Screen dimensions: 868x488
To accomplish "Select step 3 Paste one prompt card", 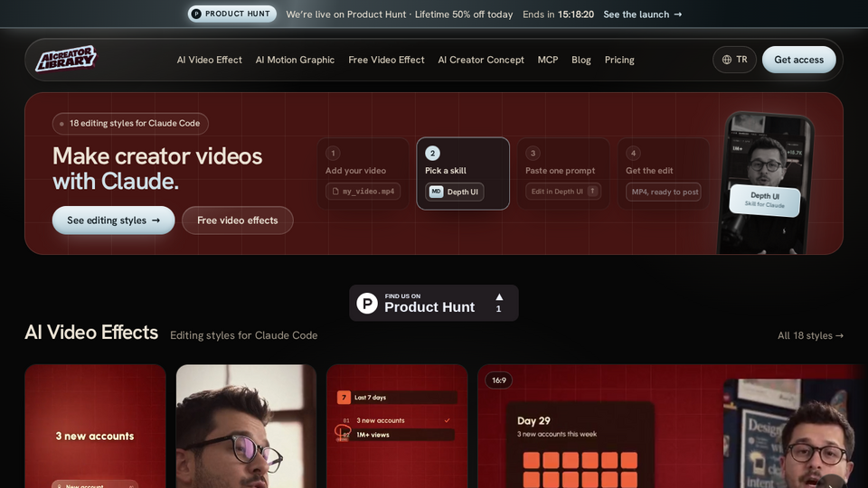I will (x=563, y=174).
